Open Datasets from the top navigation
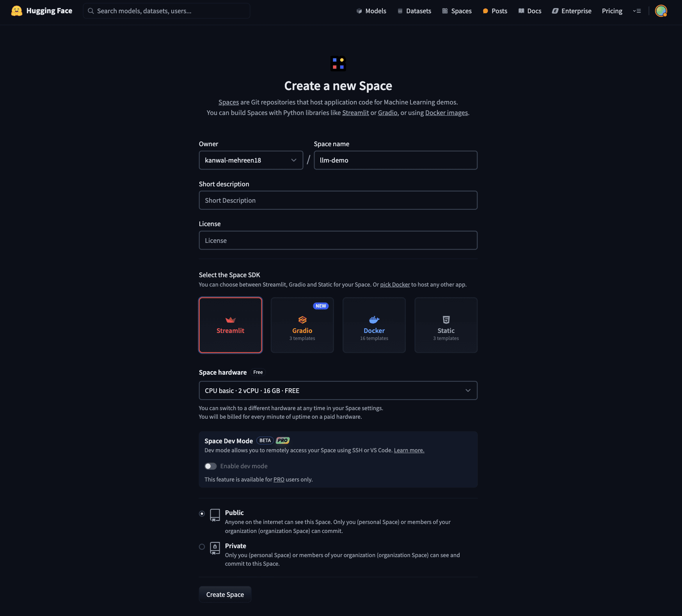The height and width of the screenshot is (616, 682). point(414,11)
